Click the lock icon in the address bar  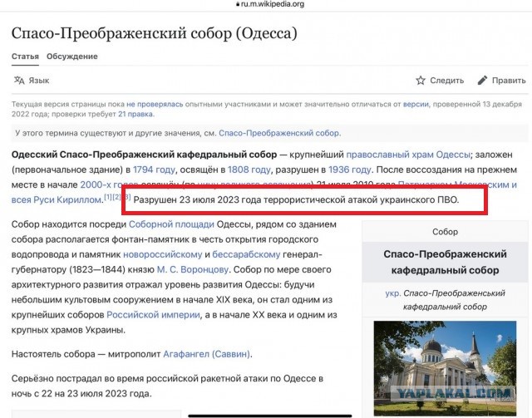pyautogui.click(x=238, y=4)
